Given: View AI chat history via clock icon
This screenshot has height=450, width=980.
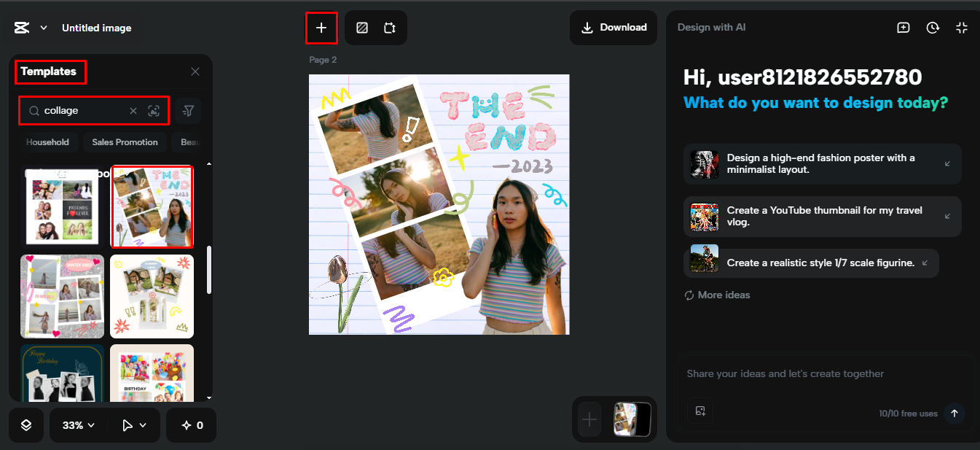Looking at the screenshot, I should click(932, 27).
